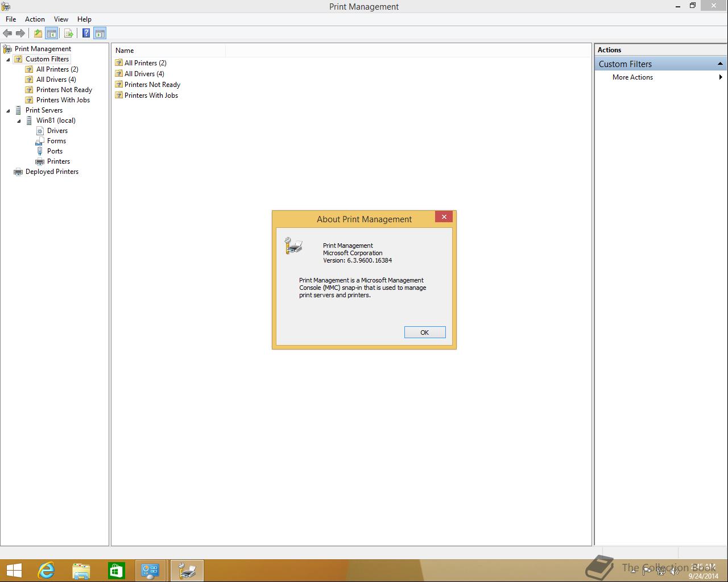Select All Drivers (4) in console tree
Image resolution: width=728 pixels, height=582 pixels.
click(56, 80)
